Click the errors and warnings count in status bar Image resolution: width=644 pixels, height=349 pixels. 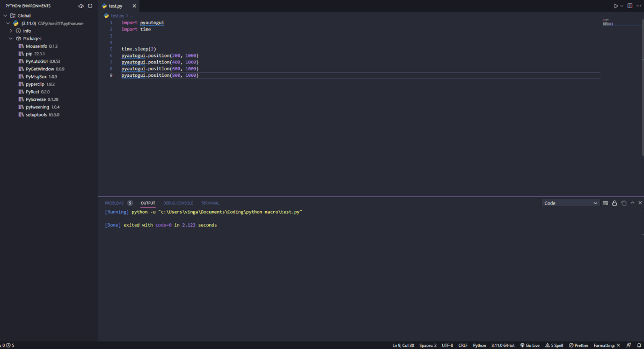click(8, 345)
